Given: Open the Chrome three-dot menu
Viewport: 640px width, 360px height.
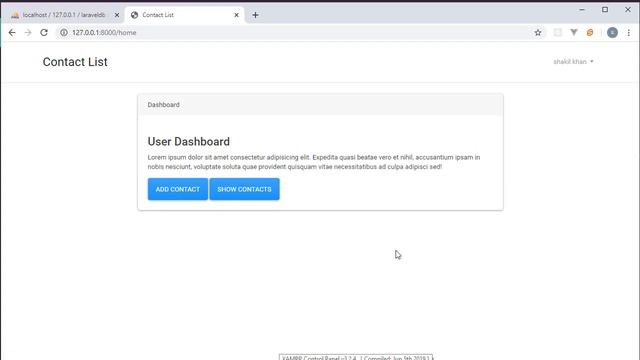Looking at the screenshot, I should click(x=629, y=33).
